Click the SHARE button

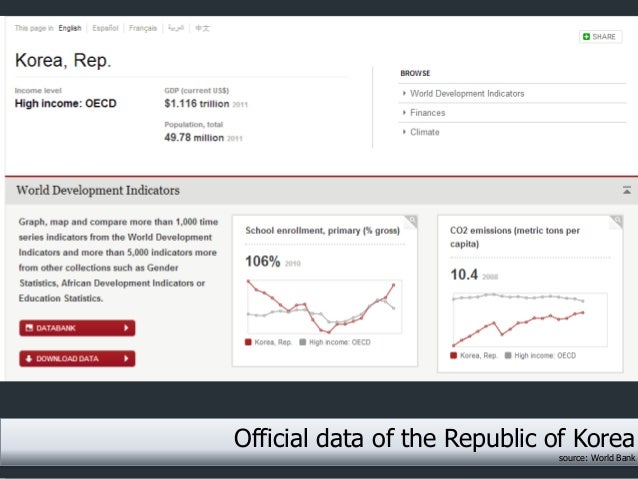pyautogui.click(x=600, y=37)
